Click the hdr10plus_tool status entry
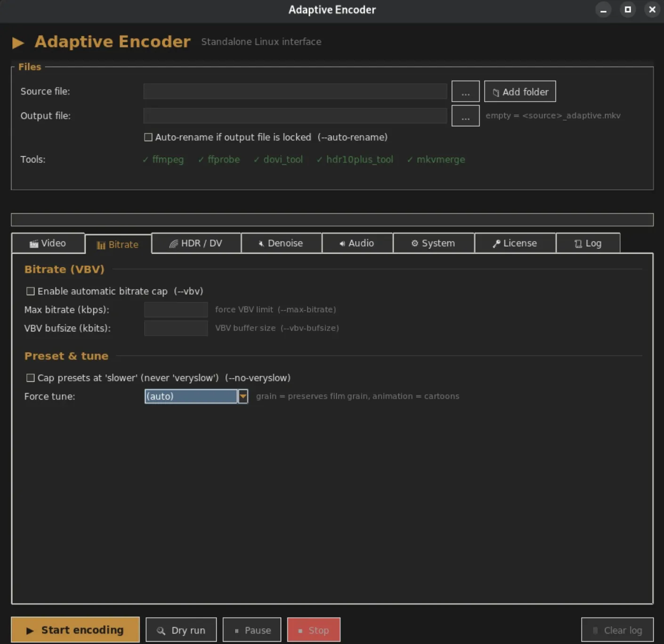Image resolution: width=664 pixels, height=644 pixels. pyautogui.click(x=355, y=160)
